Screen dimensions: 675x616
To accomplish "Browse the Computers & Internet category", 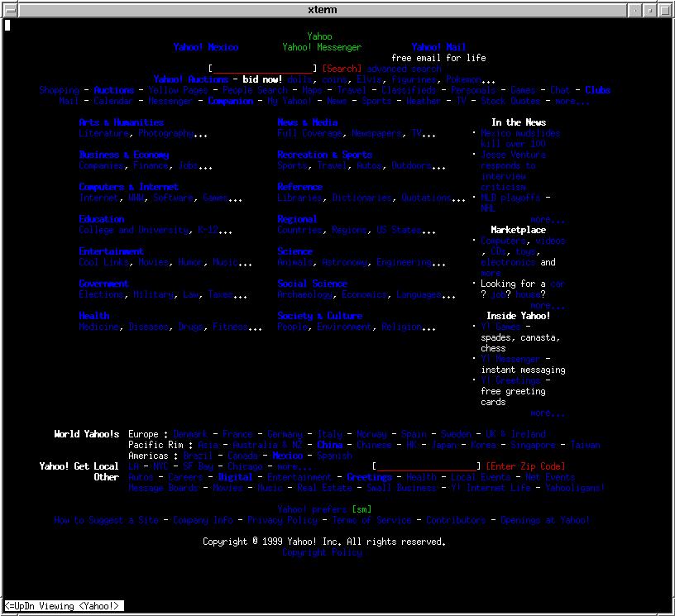I will [x=128, y=187].
